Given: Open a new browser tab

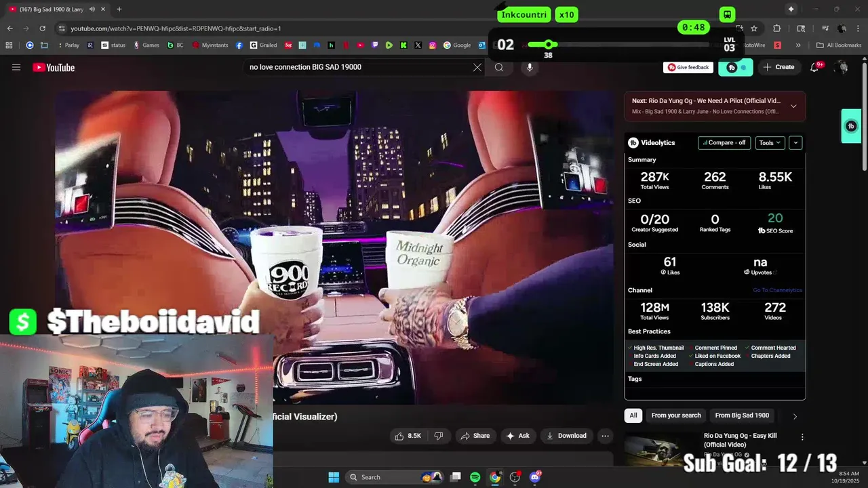Looking at the screenshot, I should click(119, 9).
